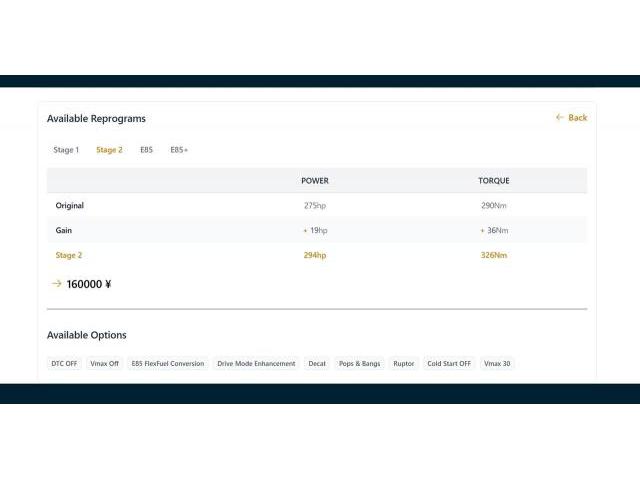Pick the Decat option tag

[317, 364]
